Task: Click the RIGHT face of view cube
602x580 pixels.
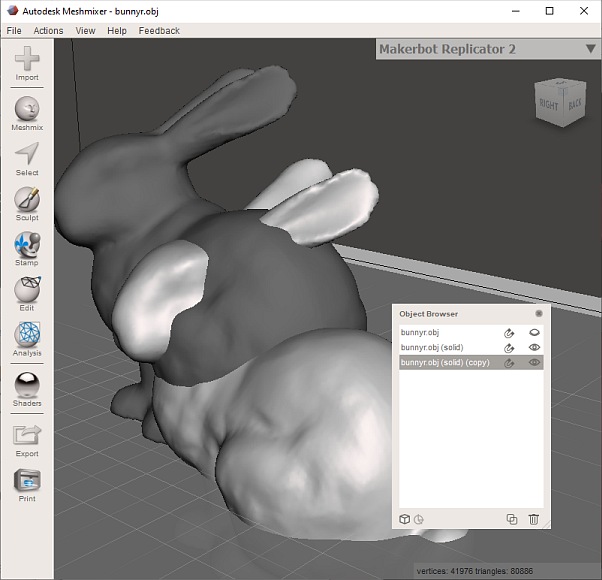Action: pos(548,104)
